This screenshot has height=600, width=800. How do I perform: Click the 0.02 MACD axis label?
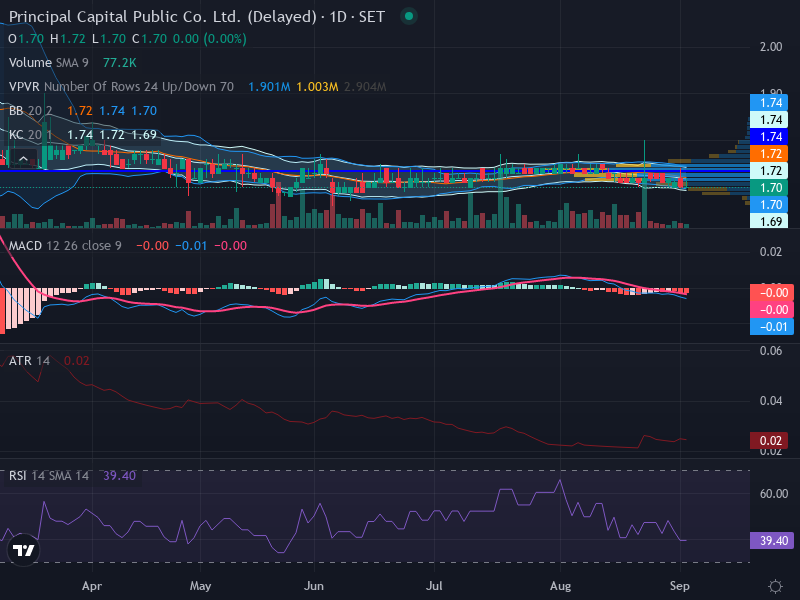point(770,252)
